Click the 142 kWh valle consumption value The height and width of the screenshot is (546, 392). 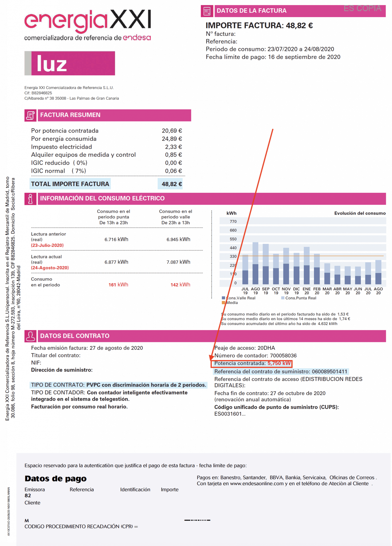tap(180, 285)
